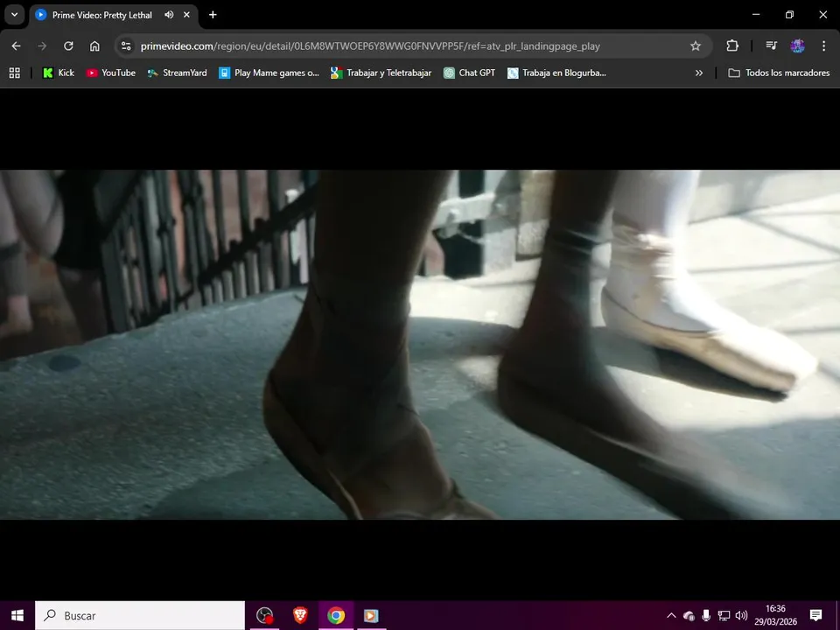Open the Trabaja en Blogurba bookmark
840x630 pixels.
[x=556, y=73]
